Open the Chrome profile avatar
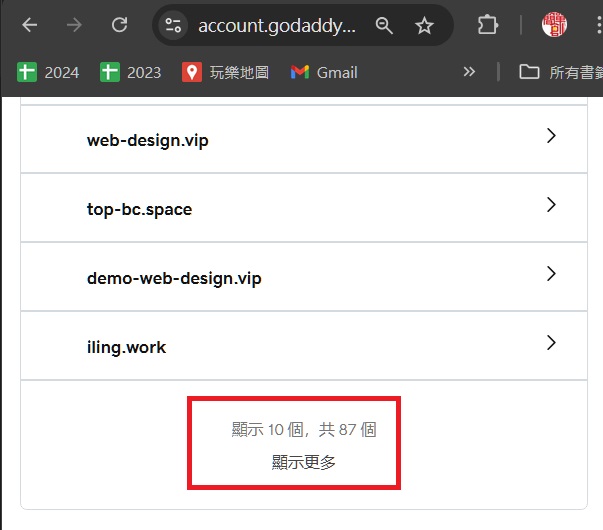This screenshot has height=530, width=603. (x=554, y=25)
